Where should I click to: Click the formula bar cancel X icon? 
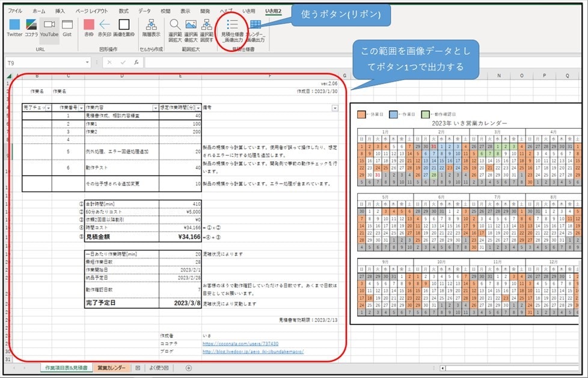coord(109,63)
